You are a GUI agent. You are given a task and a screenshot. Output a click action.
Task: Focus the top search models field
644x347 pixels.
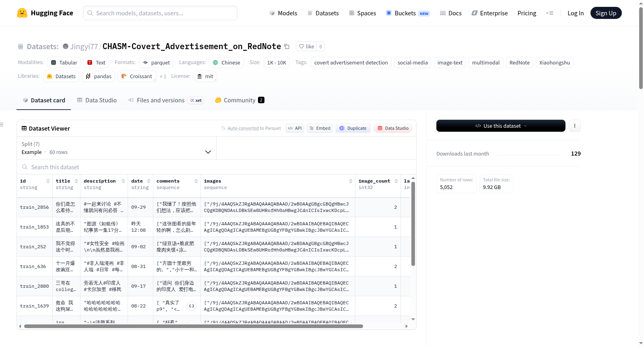click(x=160, y=13)
